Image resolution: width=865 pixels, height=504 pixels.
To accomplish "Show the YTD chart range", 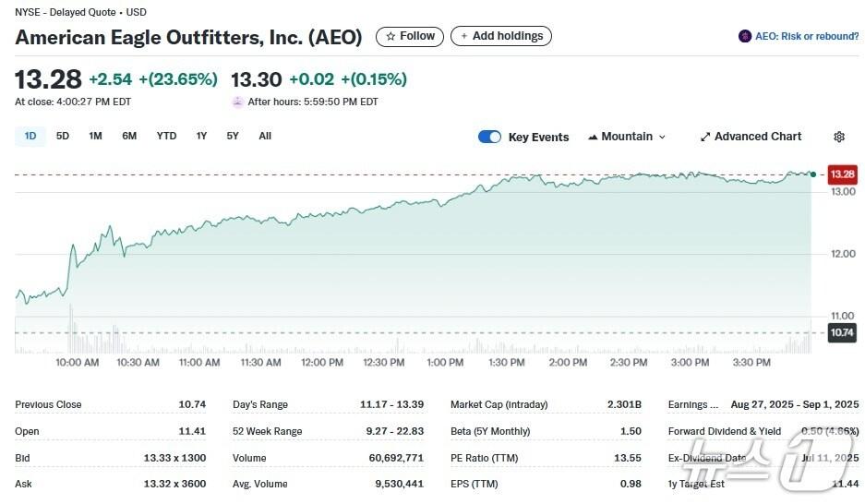I will click(x=166, y=136).
